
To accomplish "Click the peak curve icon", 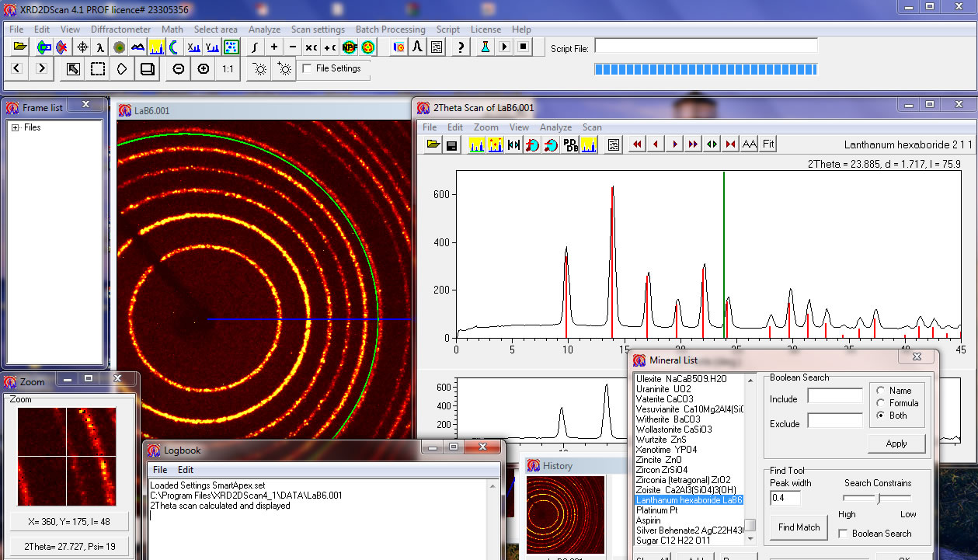I will pos(418,47).
